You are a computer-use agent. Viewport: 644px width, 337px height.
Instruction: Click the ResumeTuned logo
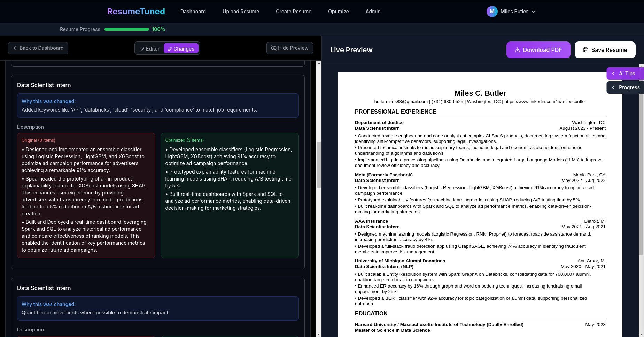tap(136, 12)
